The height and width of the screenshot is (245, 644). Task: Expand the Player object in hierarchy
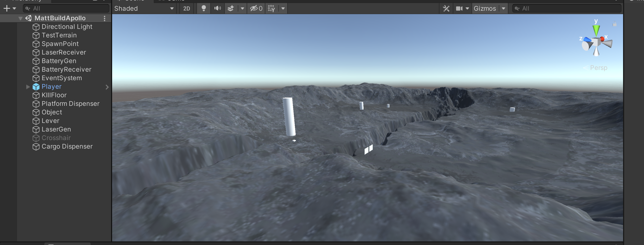[28, 87]
